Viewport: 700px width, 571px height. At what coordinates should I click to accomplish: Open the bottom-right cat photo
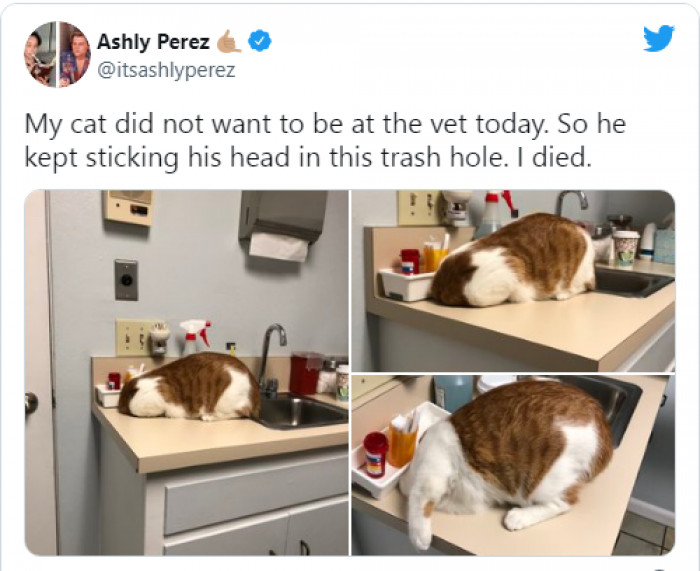pos(513,465)
